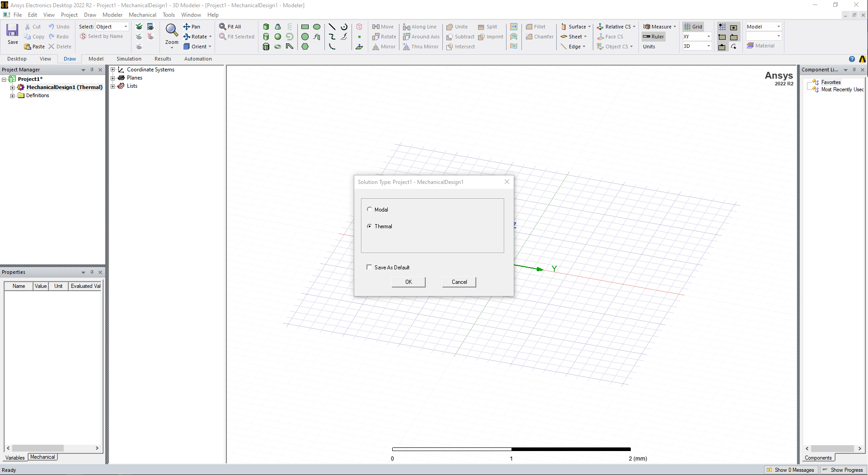
Task: Toggle the Ruler display
Action: click(653, 37)
